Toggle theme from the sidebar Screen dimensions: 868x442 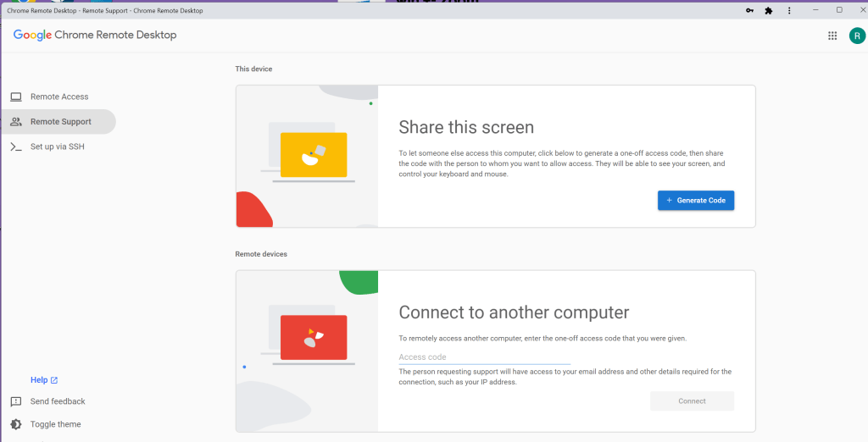coord(55,424)
